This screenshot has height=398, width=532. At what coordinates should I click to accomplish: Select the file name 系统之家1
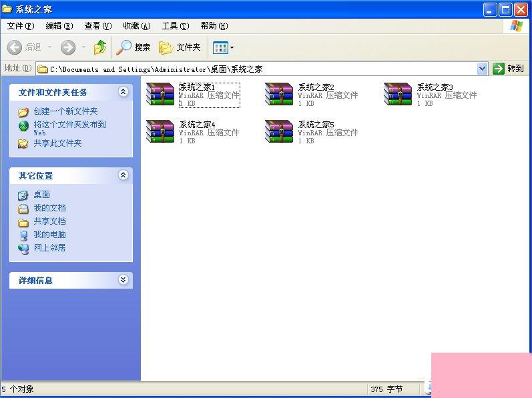click(197, 87)
